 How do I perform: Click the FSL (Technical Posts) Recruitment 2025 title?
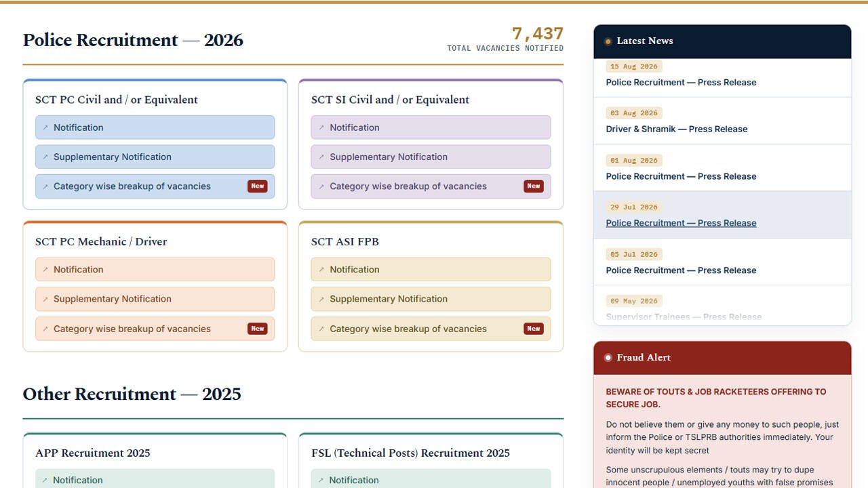coord(411,453)
